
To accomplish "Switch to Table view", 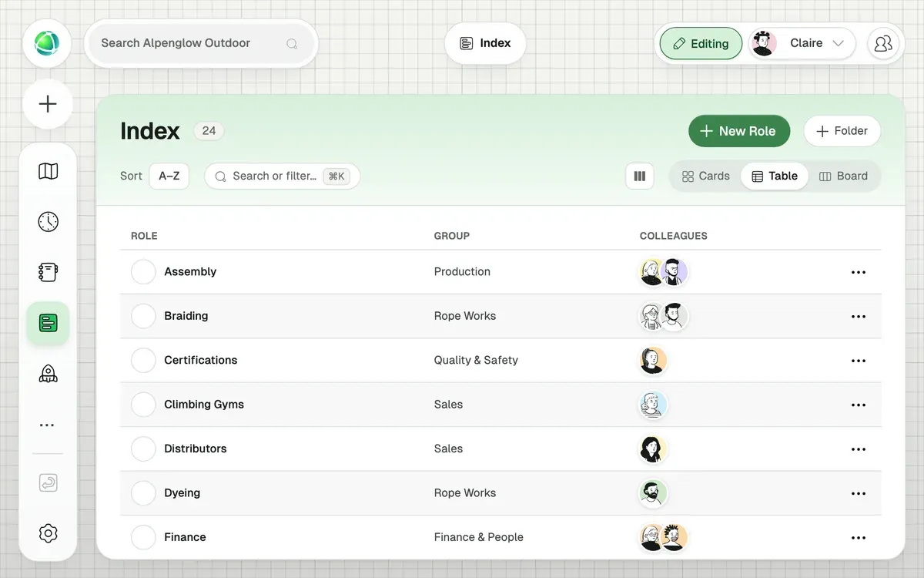I will [x=775, y=176].
